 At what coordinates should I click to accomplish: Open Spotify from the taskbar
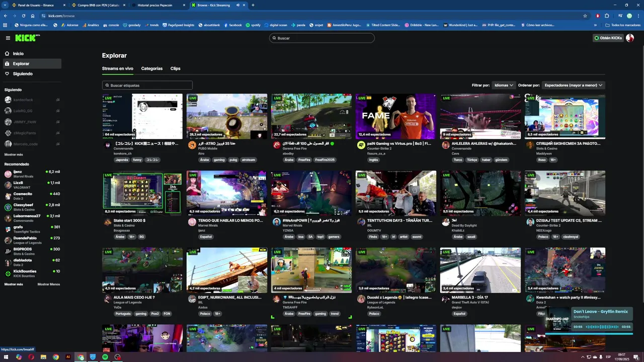[105, 357]
